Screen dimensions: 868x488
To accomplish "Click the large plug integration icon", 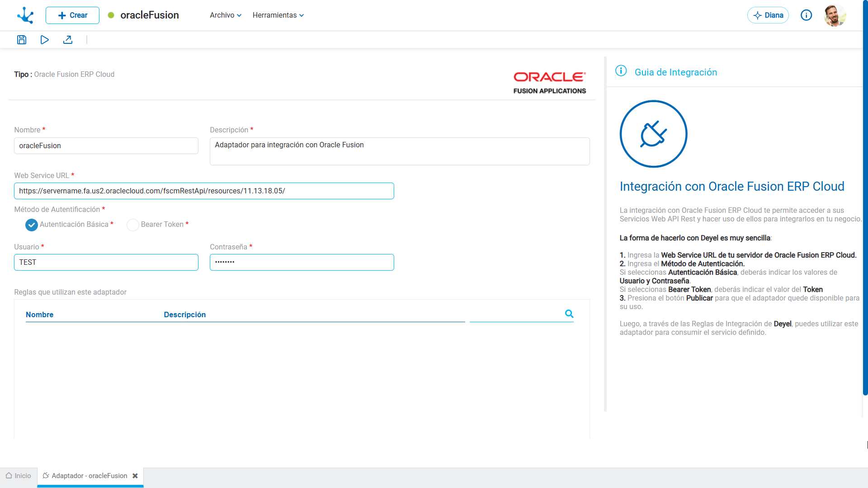I will tap(653, 134).
